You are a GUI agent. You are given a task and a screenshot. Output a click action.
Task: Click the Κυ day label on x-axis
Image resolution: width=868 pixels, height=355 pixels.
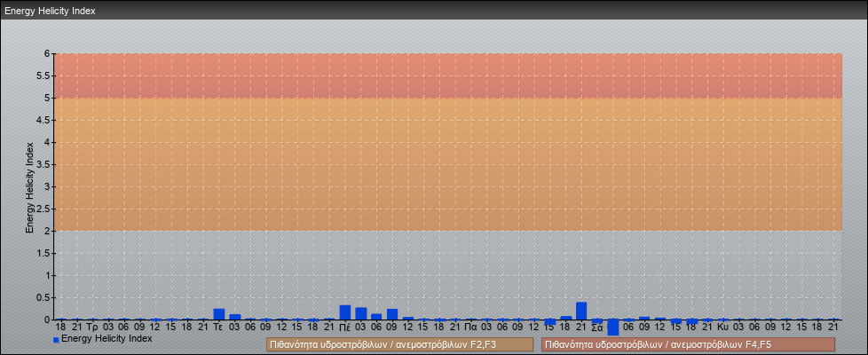point(723,327)
